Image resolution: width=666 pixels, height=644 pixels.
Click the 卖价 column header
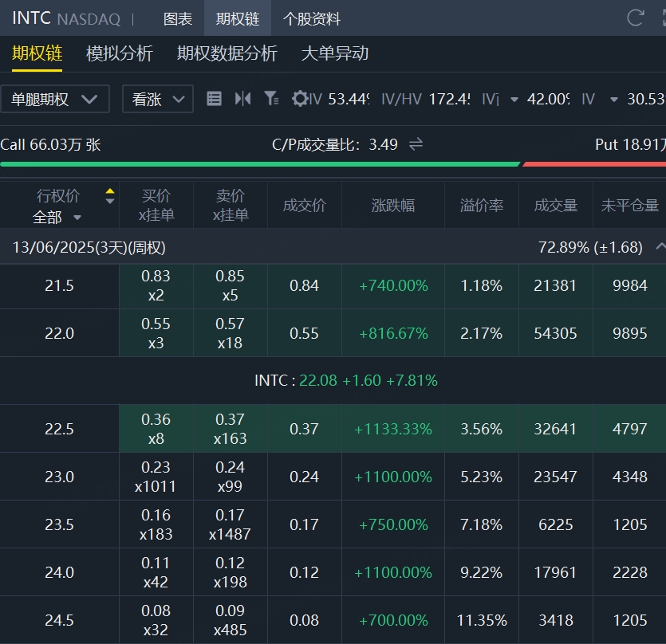(x=231, y=206)
